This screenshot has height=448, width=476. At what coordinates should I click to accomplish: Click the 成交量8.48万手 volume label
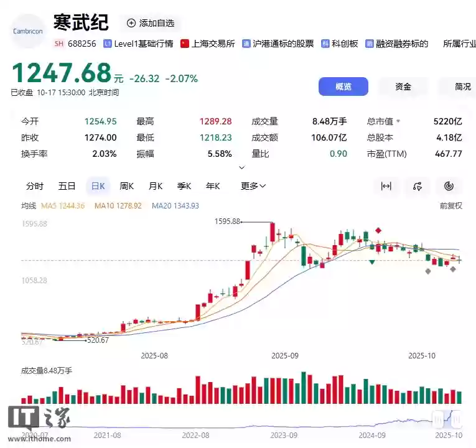47,371
